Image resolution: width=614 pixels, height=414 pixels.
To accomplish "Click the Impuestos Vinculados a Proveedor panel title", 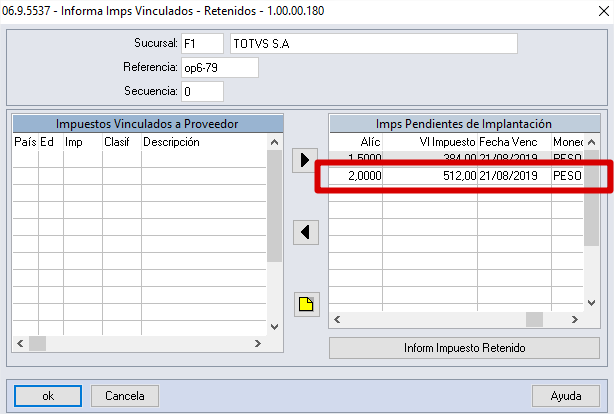I will tap(147, 124).
